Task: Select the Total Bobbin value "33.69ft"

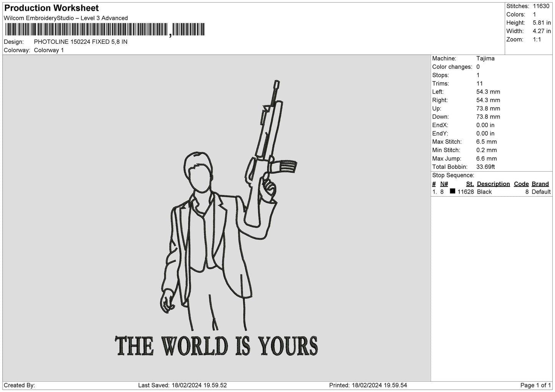Action: tap(485, 167)
